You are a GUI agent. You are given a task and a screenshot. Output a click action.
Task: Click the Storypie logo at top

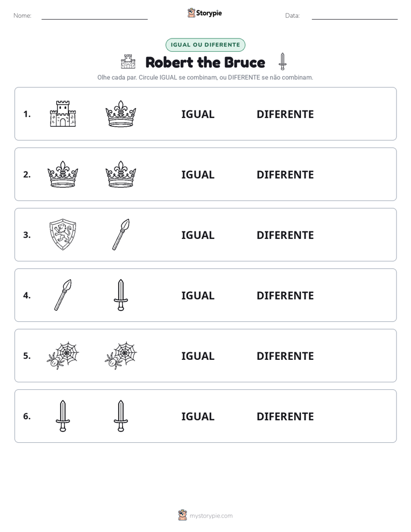(205, 13)
